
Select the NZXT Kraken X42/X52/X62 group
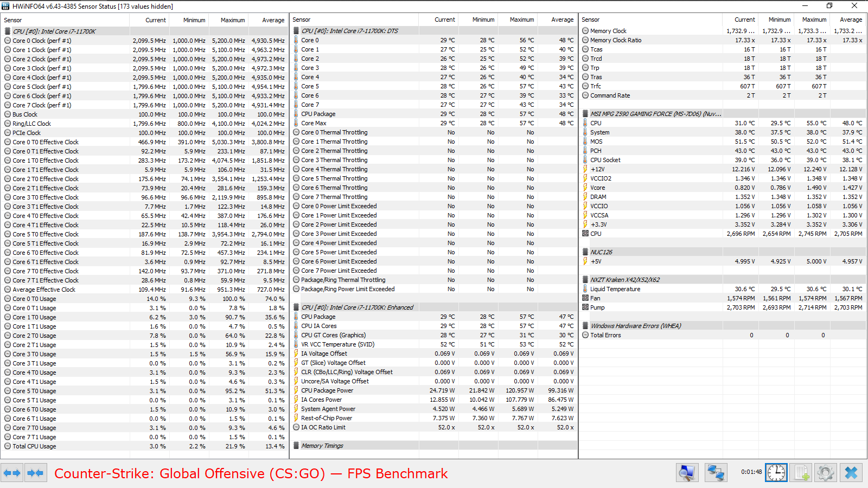point(723,280)
